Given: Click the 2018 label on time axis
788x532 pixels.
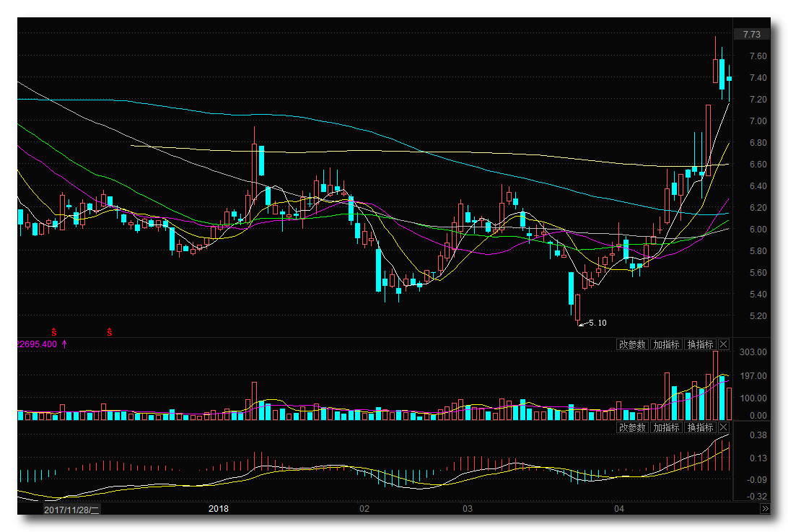Looking at the screenshot, I should (219, 509).
